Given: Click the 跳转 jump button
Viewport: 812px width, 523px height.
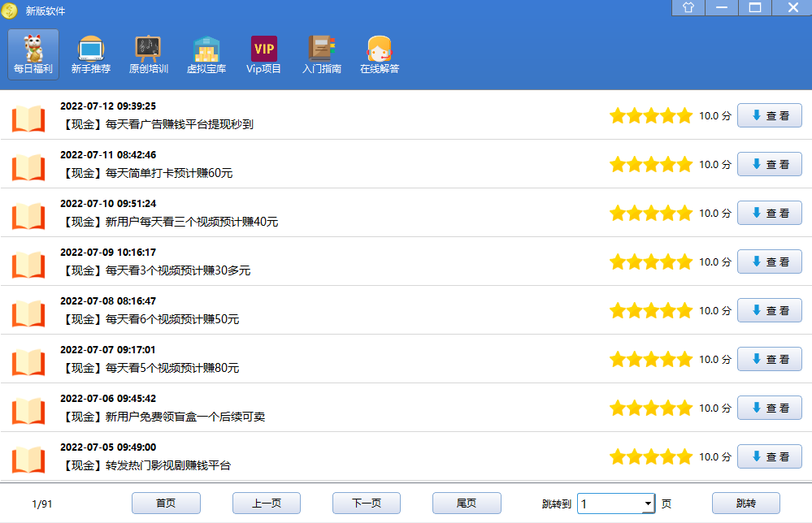Looking at the screenshot, I should pos(745,504).
